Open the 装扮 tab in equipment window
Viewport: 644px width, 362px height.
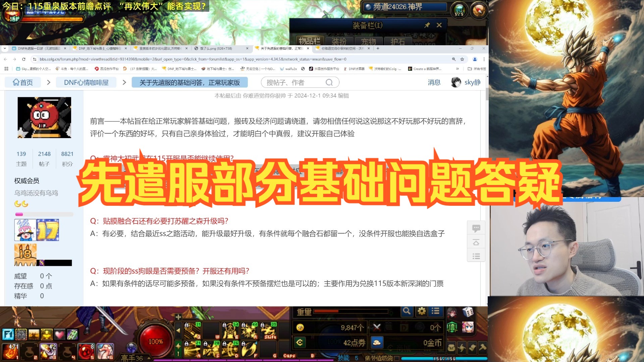point(339,41)
